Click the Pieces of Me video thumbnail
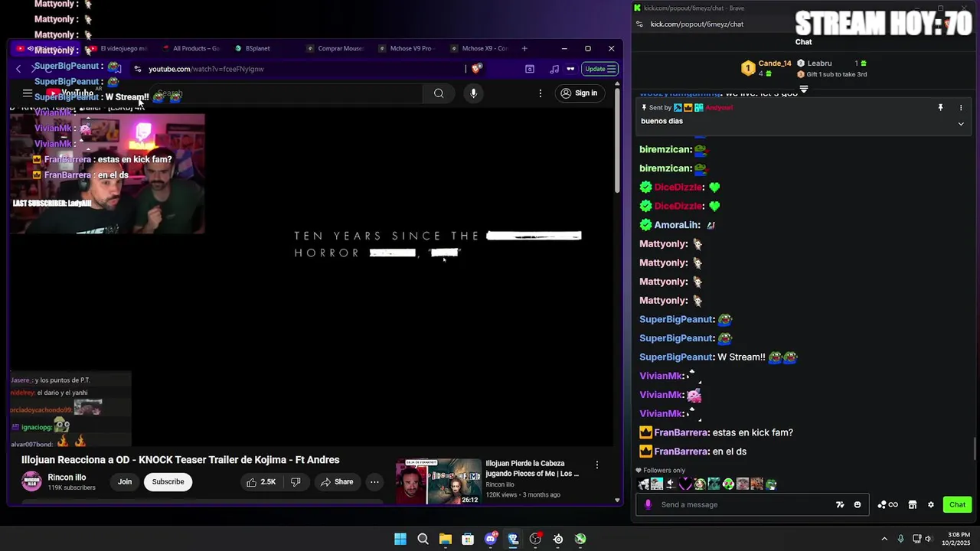This screenshot has width=980, height=551. (x=439, y=481)
